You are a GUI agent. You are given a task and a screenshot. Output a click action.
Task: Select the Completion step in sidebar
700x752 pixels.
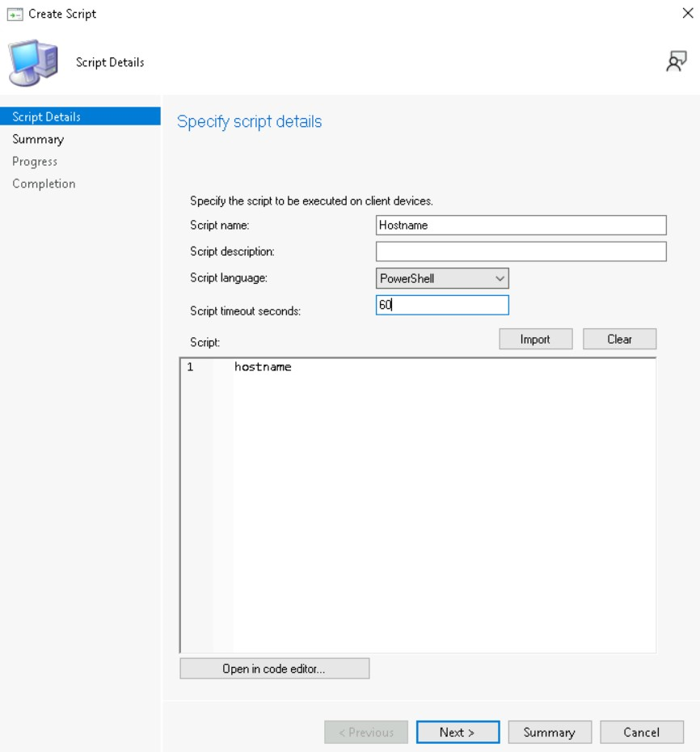44,184
